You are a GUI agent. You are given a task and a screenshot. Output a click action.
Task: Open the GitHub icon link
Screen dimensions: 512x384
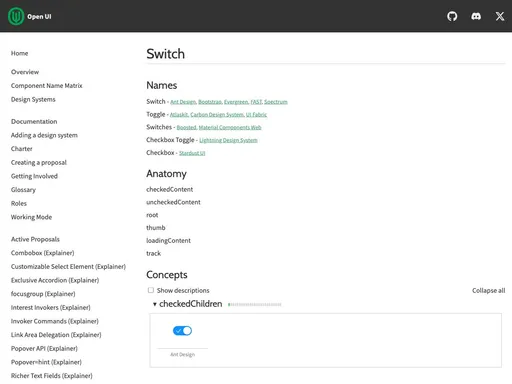(x=452, y=16)
